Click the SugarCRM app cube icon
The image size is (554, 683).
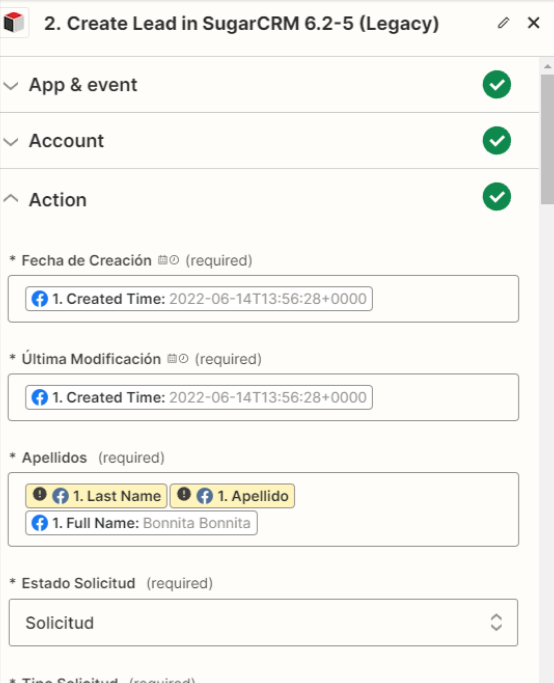14,23
